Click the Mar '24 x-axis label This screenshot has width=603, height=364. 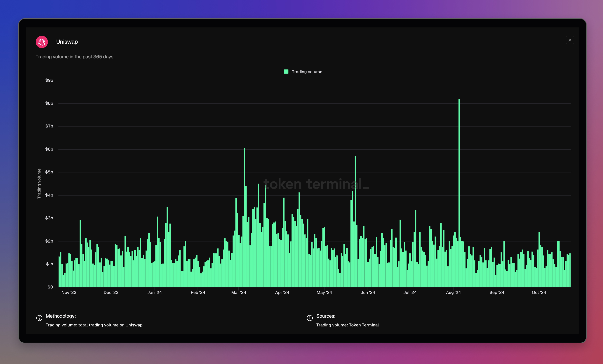(239, 293)
